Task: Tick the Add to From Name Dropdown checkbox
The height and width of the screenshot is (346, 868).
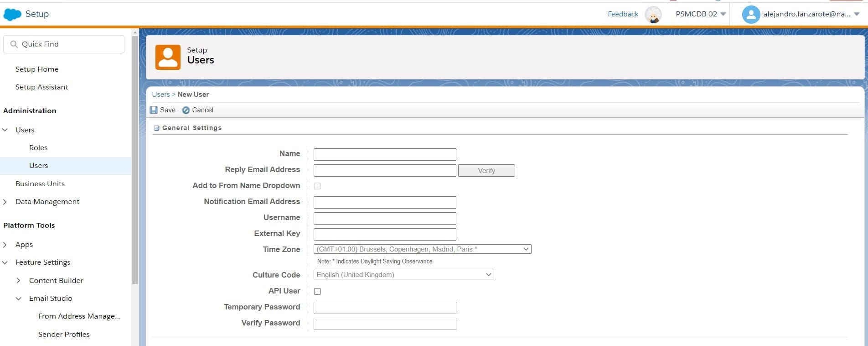Action: click(317, 186)
